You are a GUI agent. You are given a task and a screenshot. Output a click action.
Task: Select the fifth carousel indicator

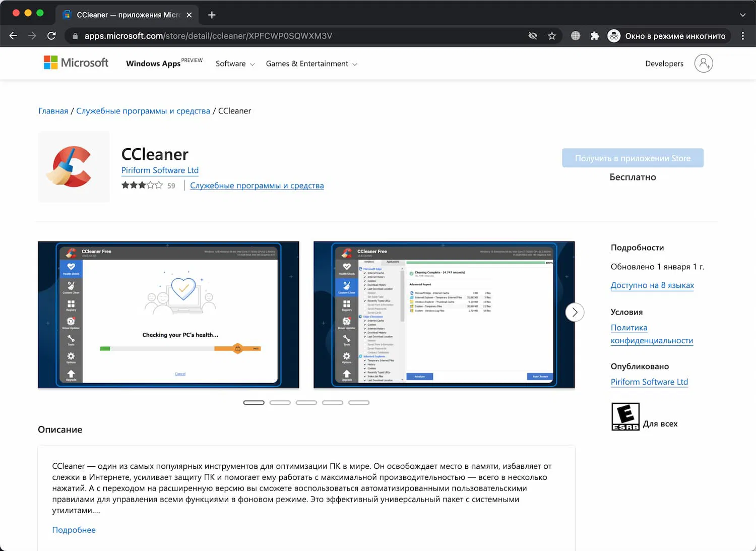click(359, 402)
